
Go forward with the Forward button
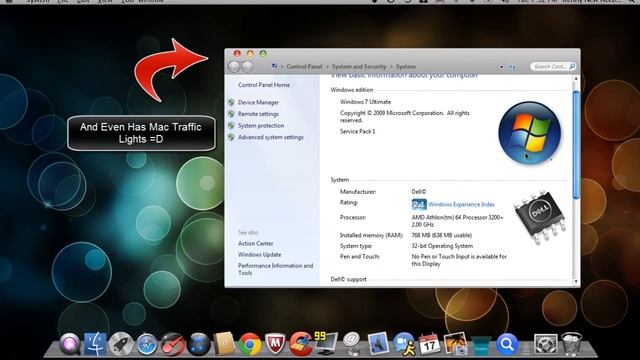(x=247, y=67)
